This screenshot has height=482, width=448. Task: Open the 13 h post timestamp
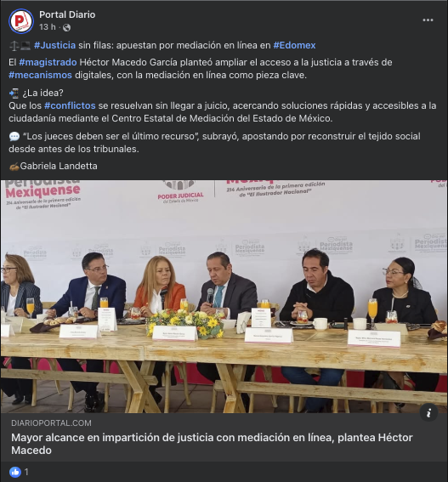tap(48, 27)
